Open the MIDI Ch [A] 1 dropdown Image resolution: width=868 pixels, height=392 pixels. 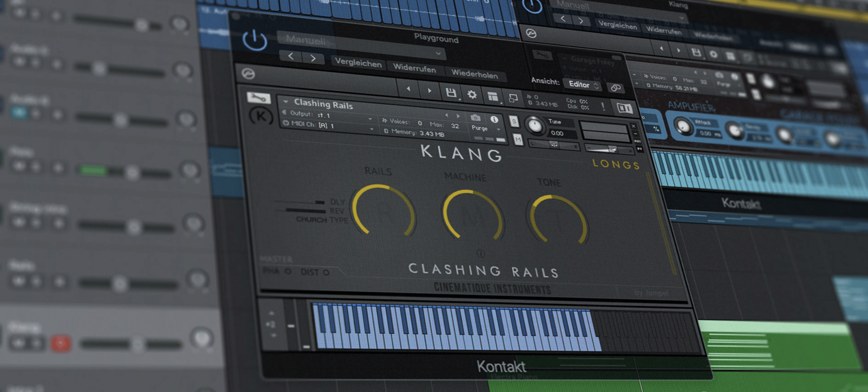pos(328,125)
